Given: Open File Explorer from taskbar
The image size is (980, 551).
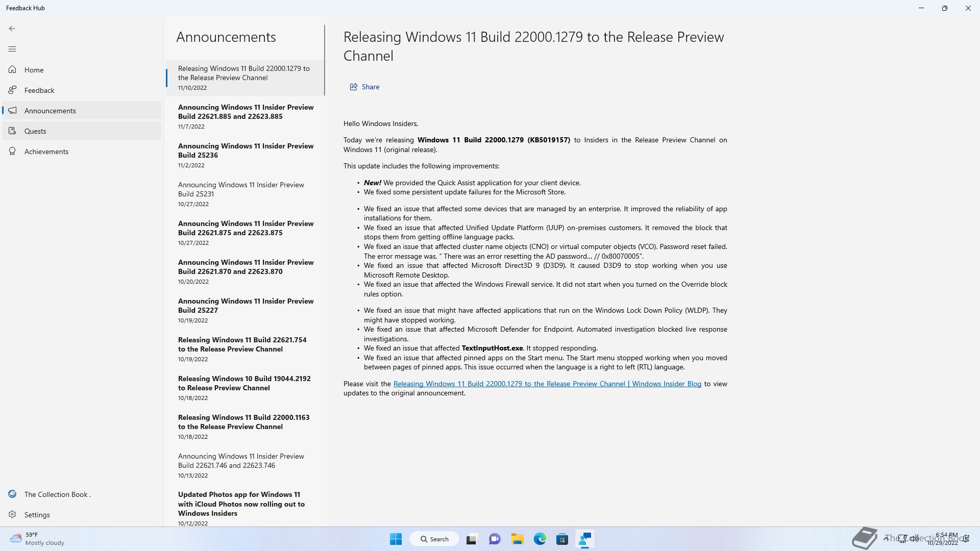Looking at the screenshot, I should (517, 539).
